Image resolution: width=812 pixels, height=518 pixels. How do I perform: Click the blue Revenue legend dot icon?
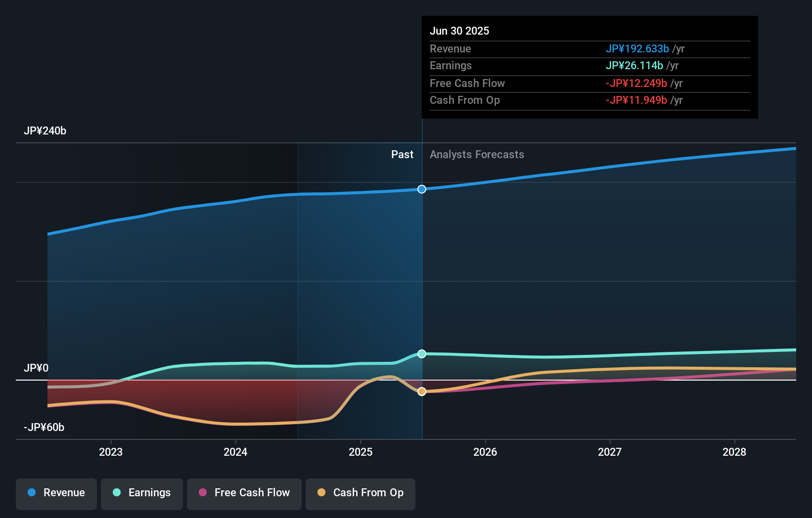pos(32,492)
